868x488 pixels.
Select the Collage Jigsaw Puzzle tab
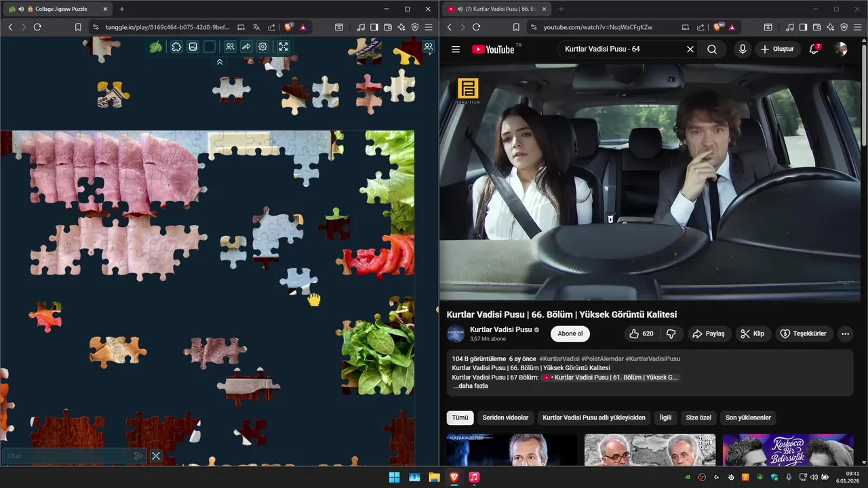coord(58,9)
